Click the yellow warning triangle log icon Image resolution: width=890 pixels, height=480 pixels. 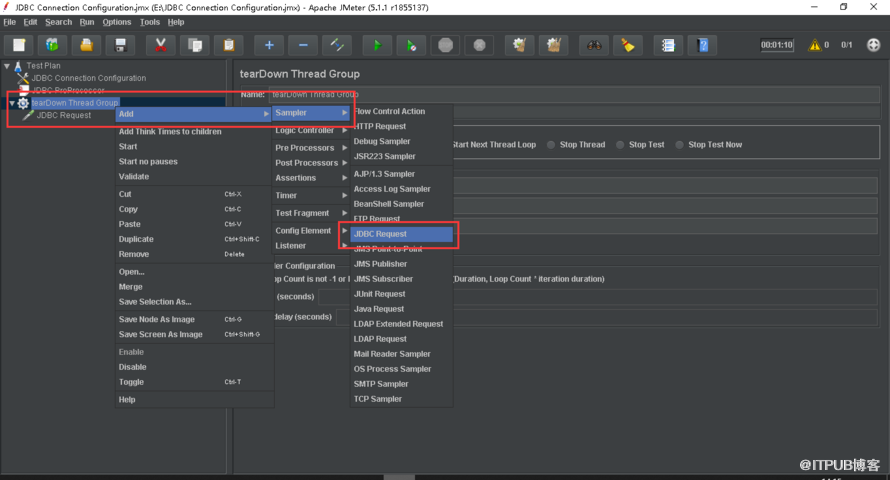pos(813,45)
